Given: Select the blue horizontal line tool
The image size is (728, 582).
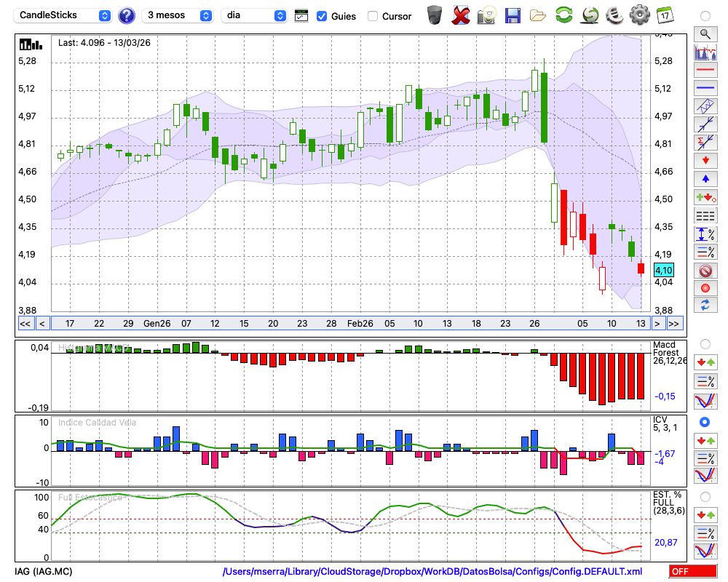Looking at the screenshot, I should 705,88.
